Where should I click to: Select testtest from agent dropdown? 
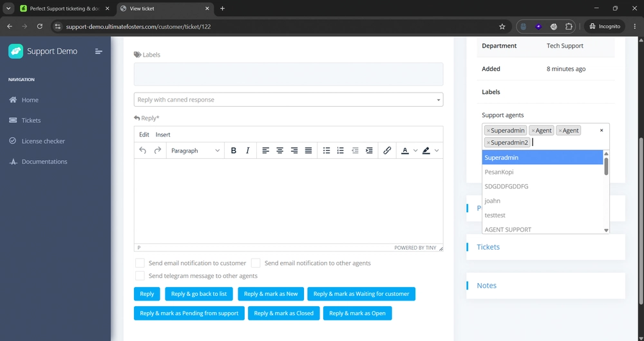542,215
